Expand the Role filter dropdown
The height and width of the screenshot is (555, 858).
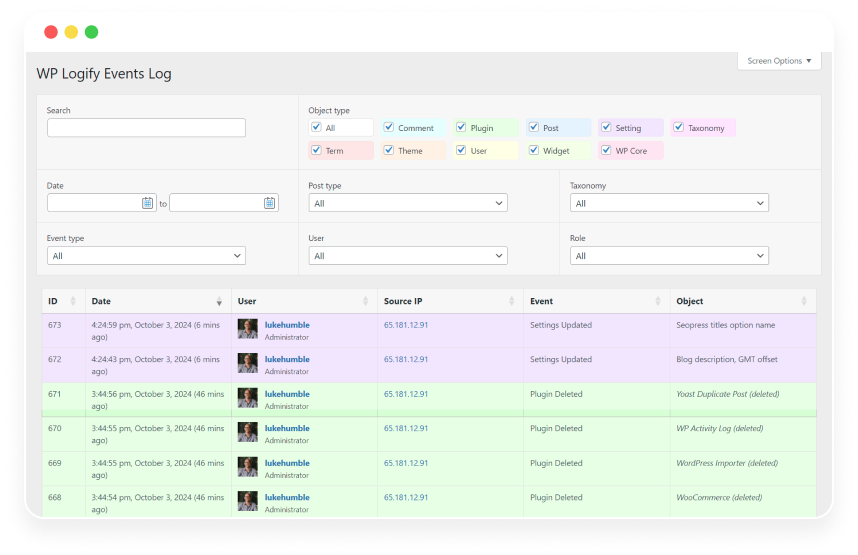click(668, 256)
